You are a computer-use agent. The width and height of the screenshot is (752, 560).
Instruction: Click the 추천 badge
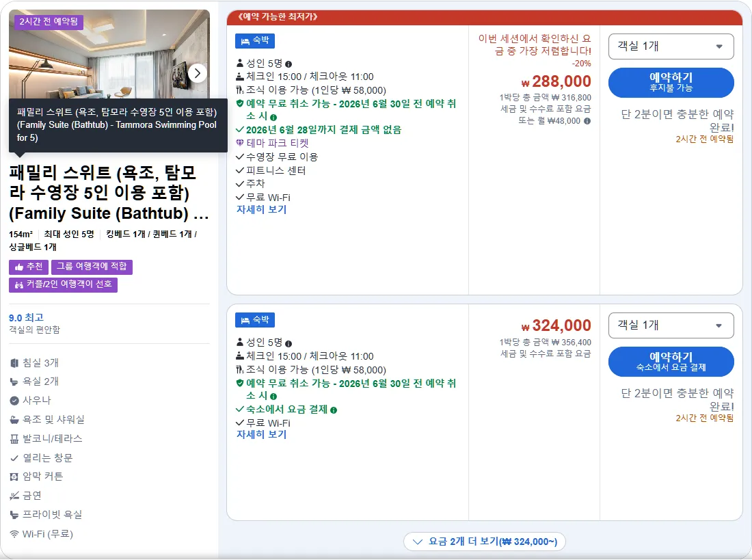point(29,267)
